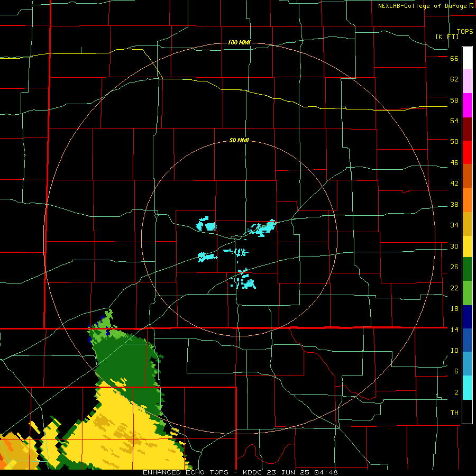The width and height of the screenshot is (476, 476).
Task: Click the black threshold legend band
Action: click(x=467, y=411)
